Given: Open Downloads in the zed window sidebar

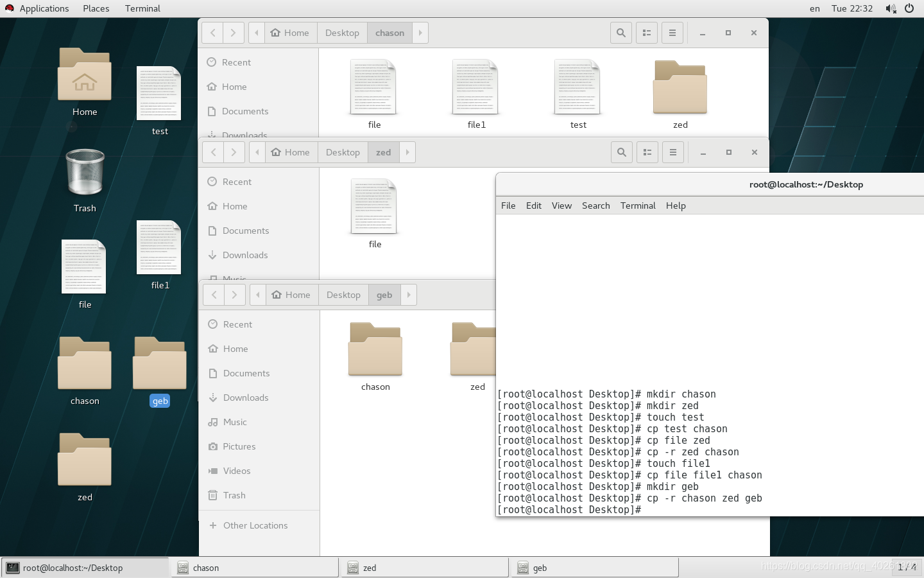Looking at the screenshot, I should tap(259, 255).
